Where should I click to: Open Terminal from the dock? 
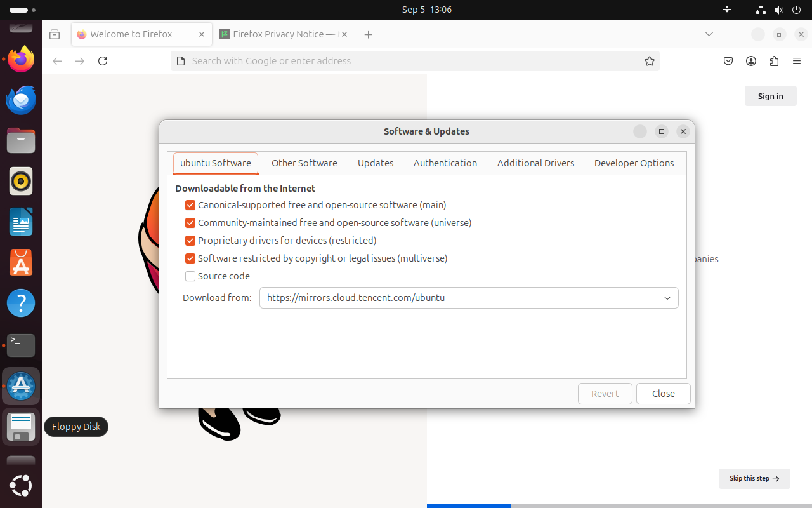click(21, 345)
